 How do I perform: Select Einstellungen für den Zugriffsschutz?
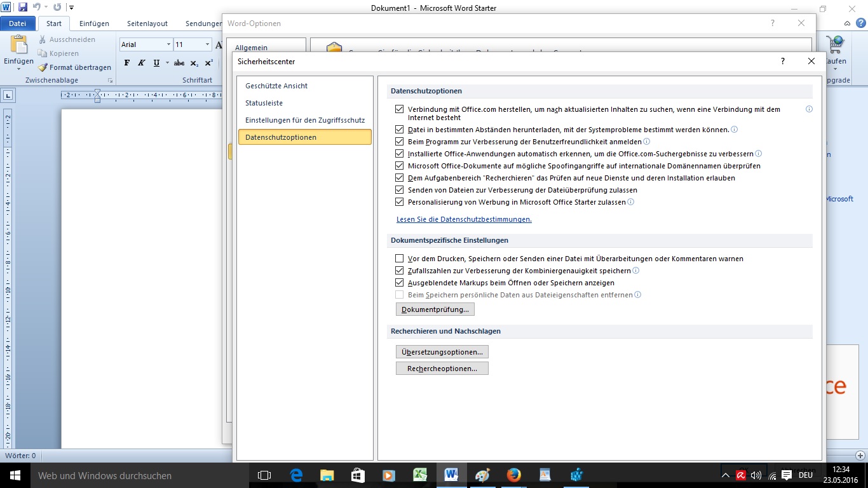point(305,120)
